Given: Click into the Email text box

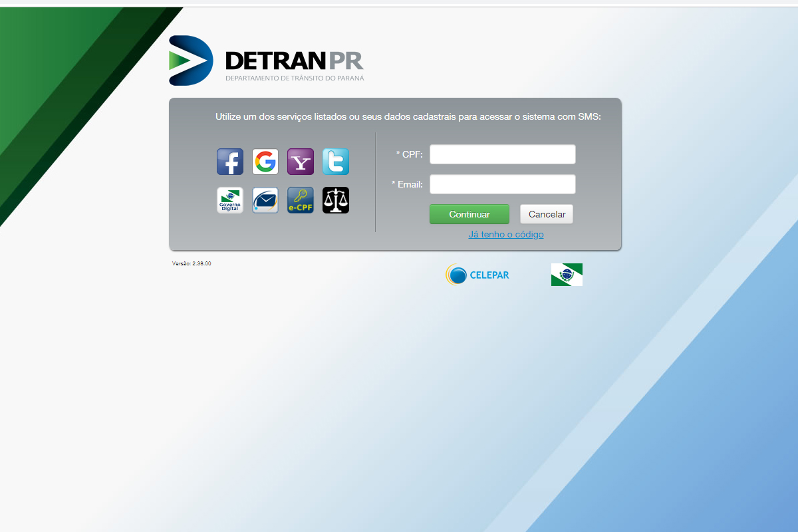Looking at the screenshot, I should tap(502, 184).
